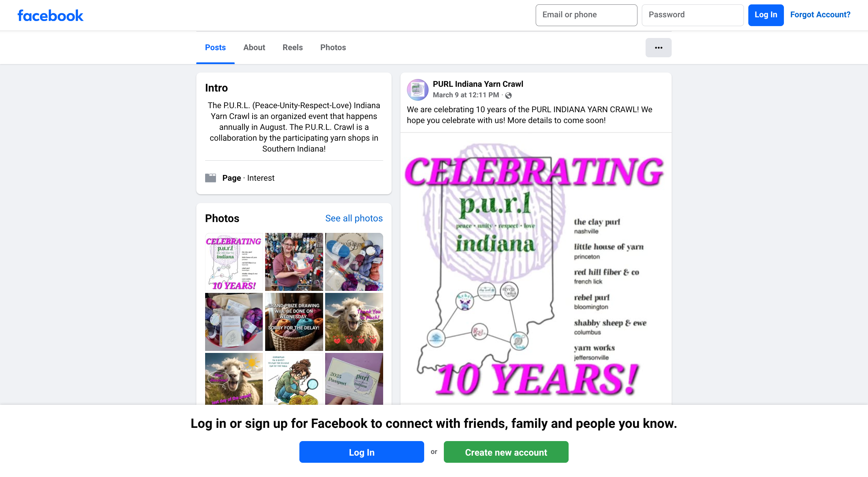Image resolution: width=868 pixels, height=477 pixels.
Task: Select the Posts tab
Action: click(x=215, y=47)
